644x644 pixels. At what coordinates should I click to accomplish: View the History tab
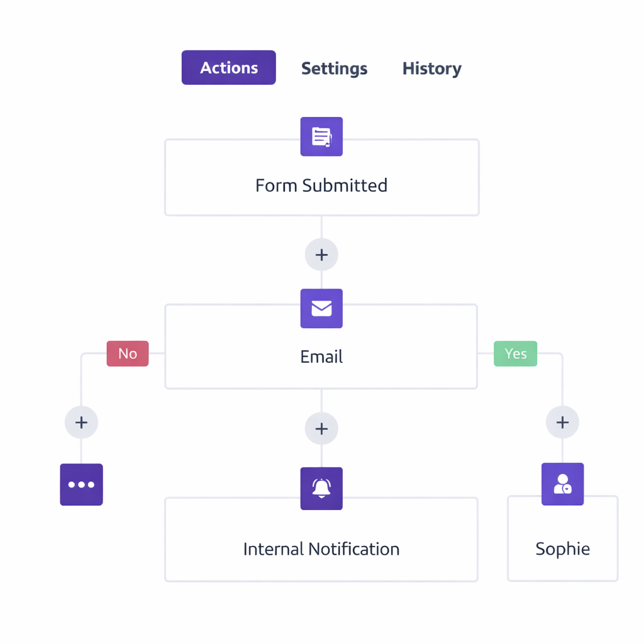[x=431, y=69]
